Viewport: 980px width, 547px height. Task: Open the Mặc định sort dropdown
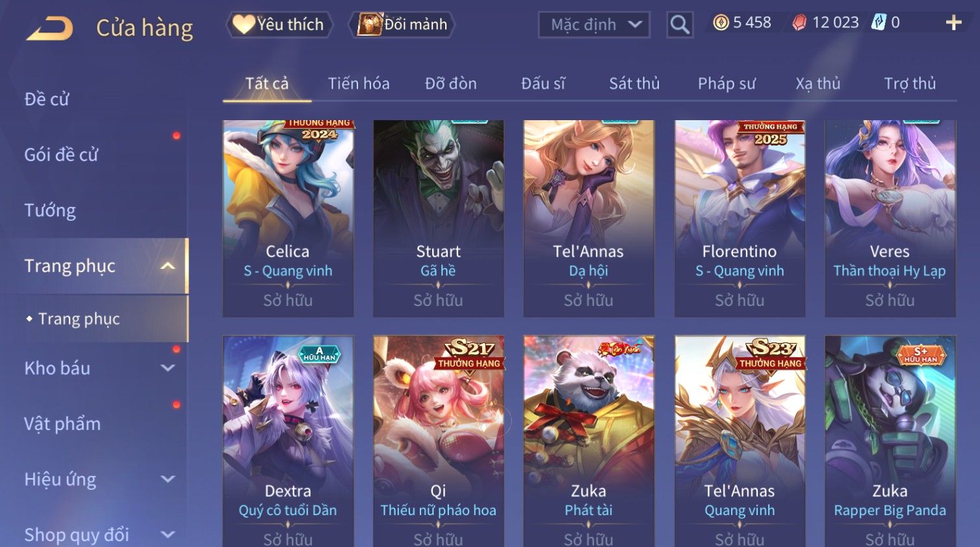(x=594, y=25)
